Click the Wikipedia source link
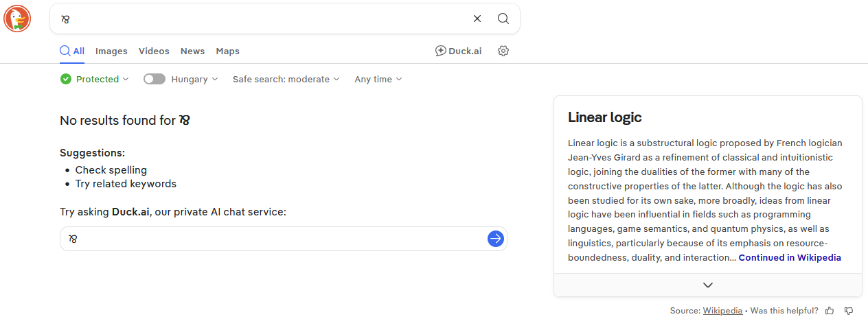Image resolution: width=868 pixels, height=319 pixels. coord(722,311)
